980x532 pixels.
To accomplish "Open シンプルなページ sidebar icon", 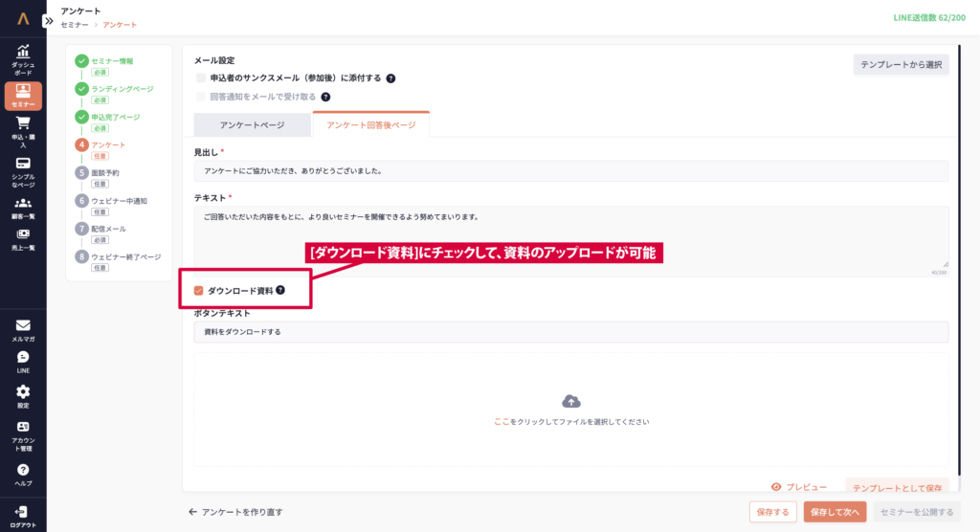I will click(x=23, y=164).
